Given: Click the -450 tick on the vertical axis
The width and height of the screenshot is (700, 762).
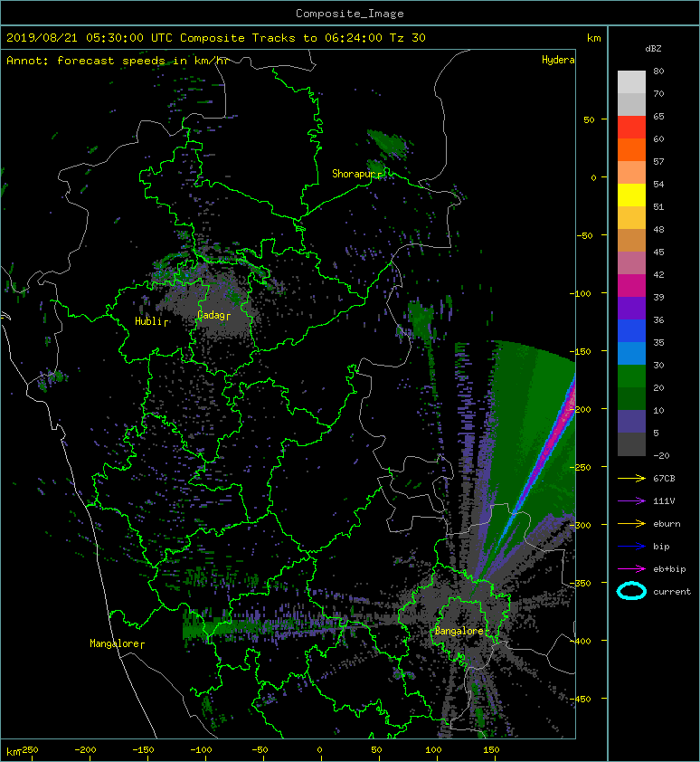Looking at the screenshot, I should point(581,699).
